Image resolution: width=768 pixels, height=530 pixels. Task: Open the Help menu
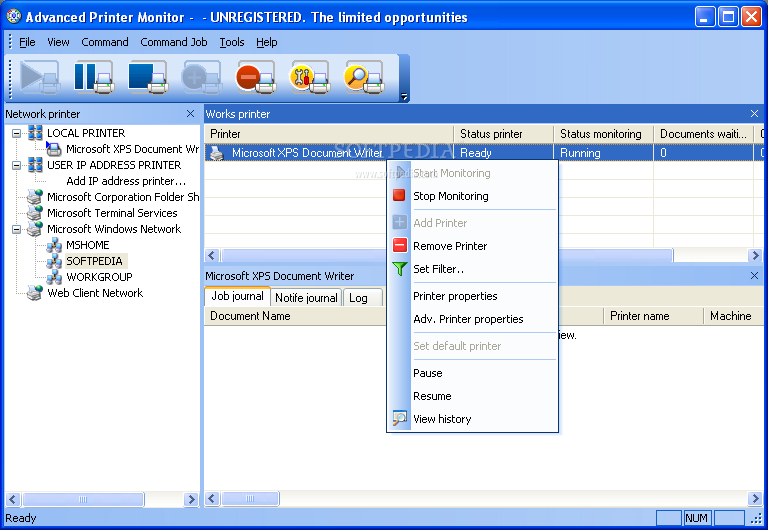(x=266, y=42)
